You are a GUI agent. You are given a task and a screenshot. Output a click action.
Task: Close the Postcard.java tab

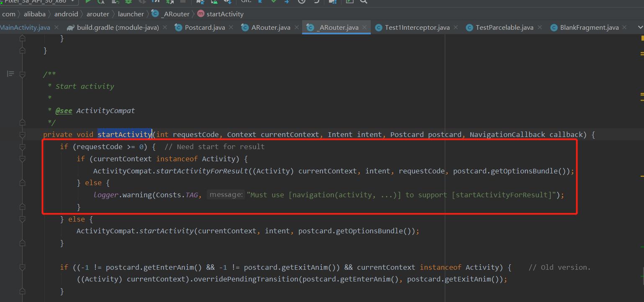(x=231, y=28)
